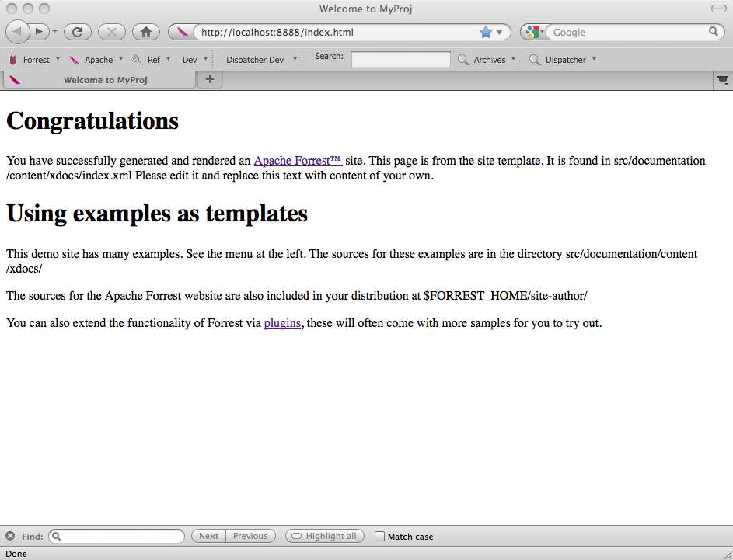
Task: Click the Google search engine icon
Action: [532, 32]
